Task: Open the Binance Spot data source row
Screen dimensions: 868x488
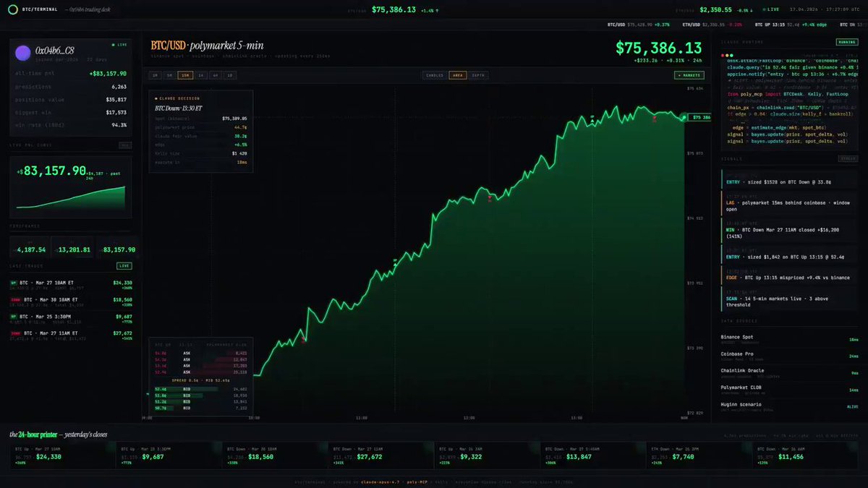Action: (791, 338)
